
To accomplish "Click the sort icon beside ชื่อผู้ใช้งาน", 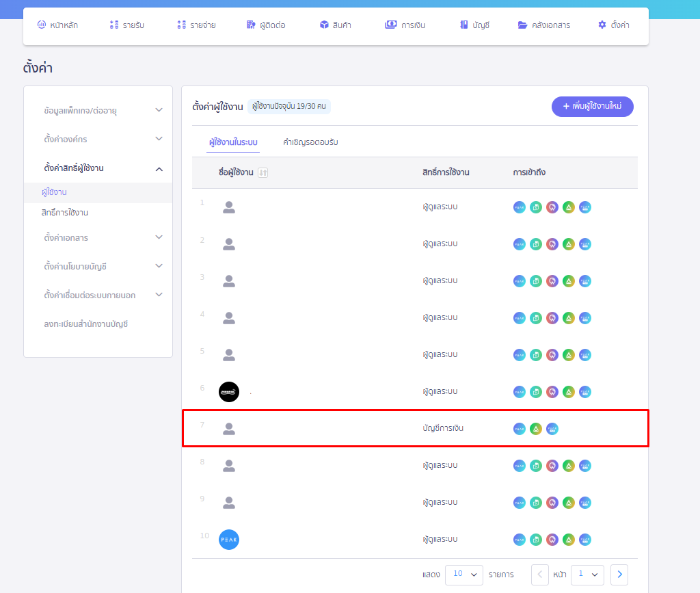I will (x=263, y=173).
